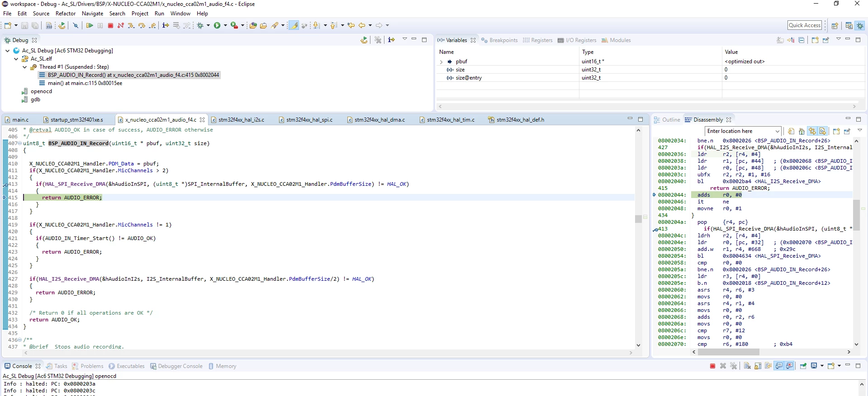This screenshot has height=396, width=868.
Task: Open the main.c editor tab
Action: point(17,120)
